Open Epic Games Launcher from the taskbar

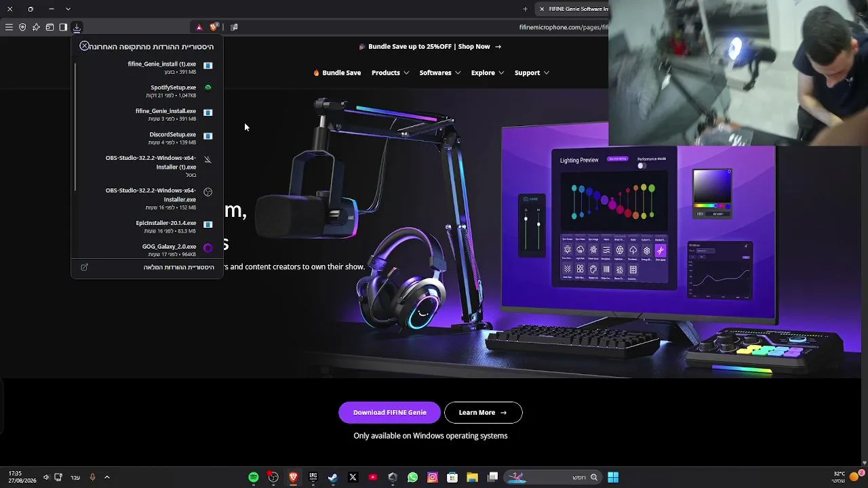point(313,477)
